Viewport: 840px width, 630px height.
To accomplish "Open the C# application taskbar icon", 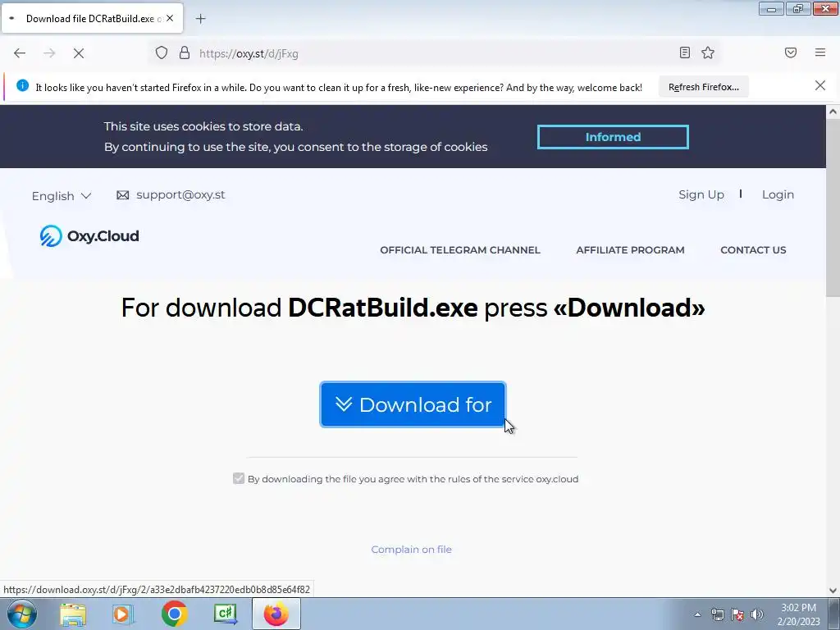I will 226,614.
